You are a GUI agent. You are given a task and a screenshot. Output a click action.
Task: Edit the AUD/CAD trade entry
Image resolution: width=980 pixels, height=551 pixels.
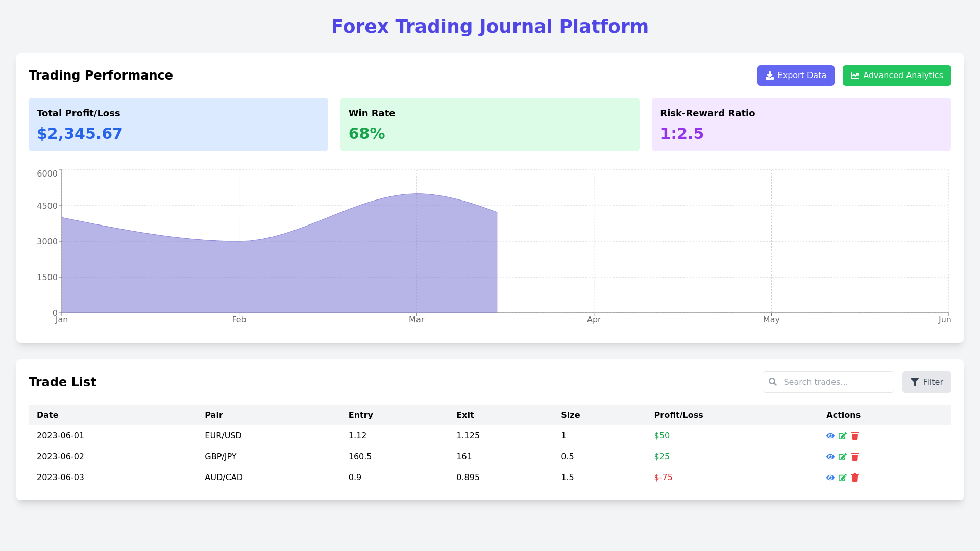[x=842, y=478]
